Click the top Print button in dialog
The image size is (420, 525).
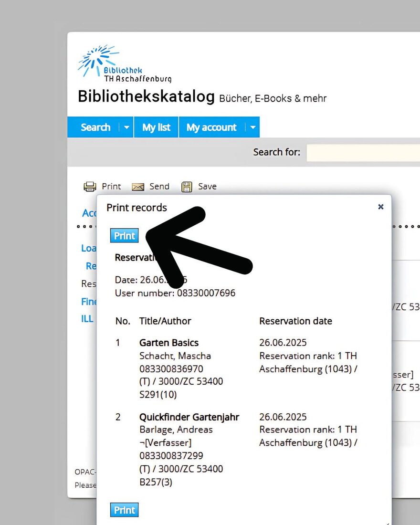[x=124, y=236]
